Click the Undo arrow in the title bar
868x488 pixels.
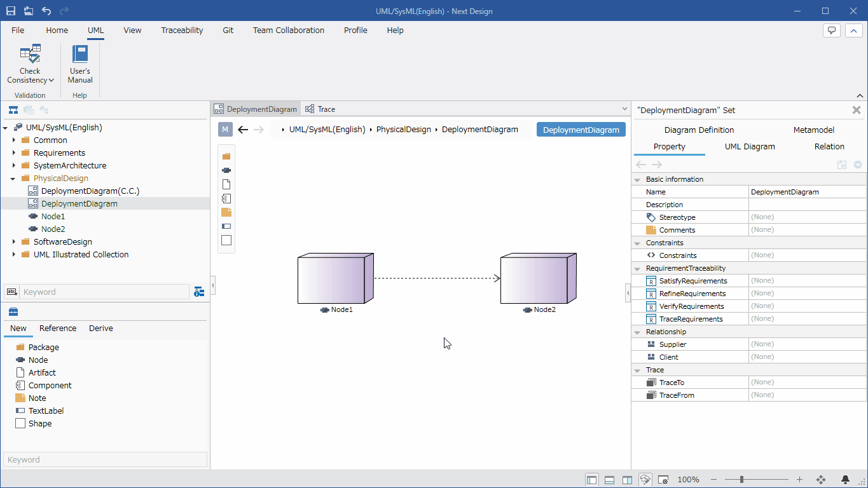[46, 11]
